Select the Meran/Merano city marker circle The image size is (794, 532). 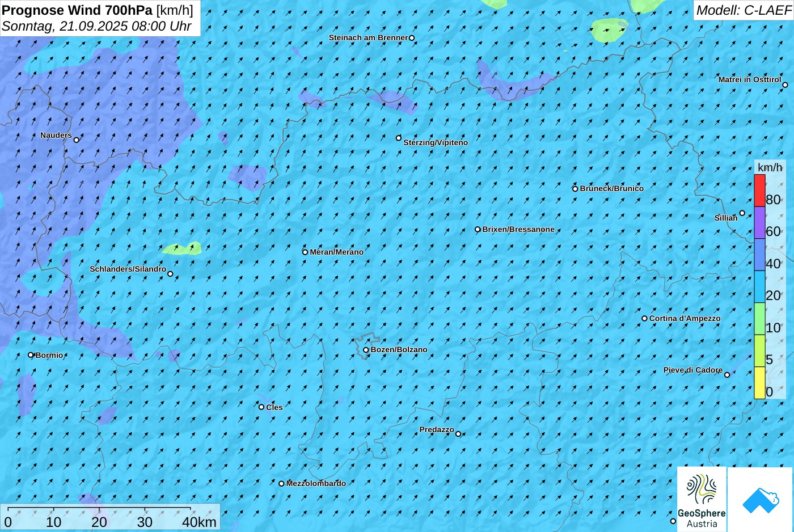pyautogui.click(x=305, y=252)
